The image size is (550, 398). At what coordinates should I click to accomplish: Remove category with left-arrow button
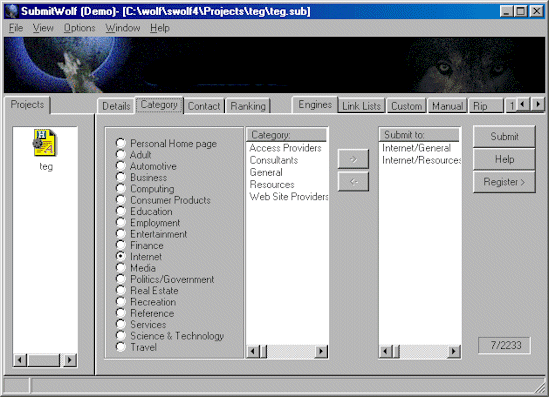click(353, 182)
